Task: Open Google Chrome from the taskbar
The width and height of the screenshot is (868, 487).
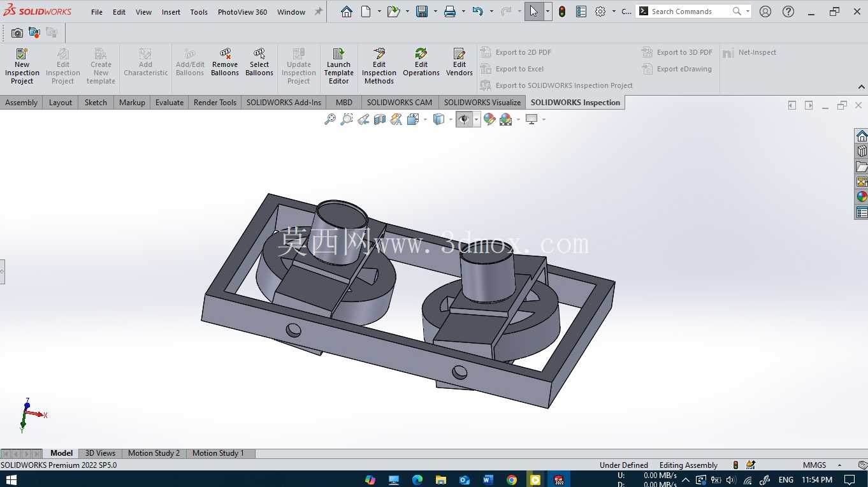Action: (x=512, y=479)
